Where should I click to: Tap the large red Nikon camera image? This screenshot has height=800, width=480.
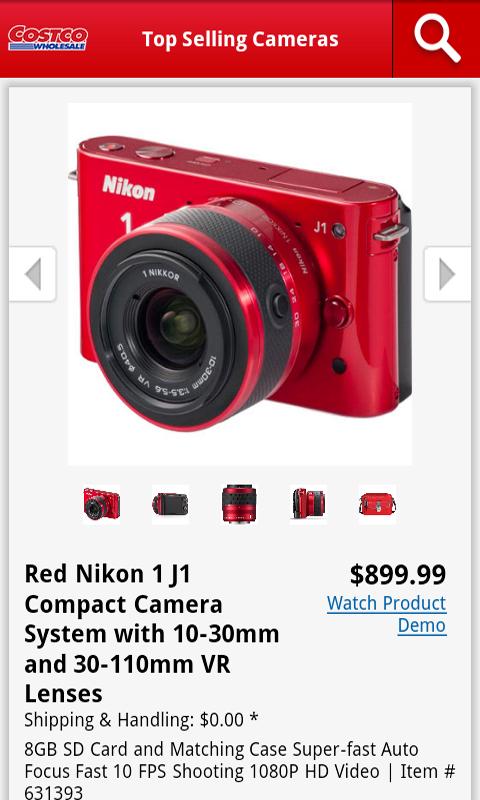[240, 284]
